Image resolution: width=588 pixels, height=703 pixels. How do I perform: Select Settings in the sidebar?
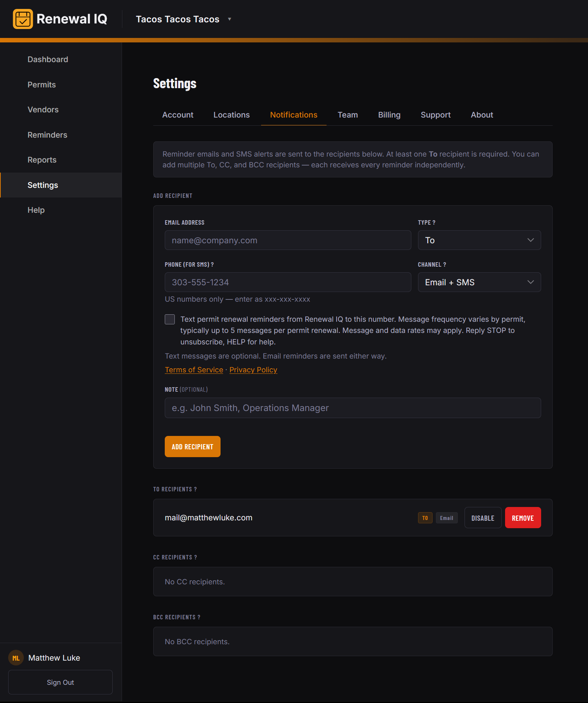pos(61,185)
